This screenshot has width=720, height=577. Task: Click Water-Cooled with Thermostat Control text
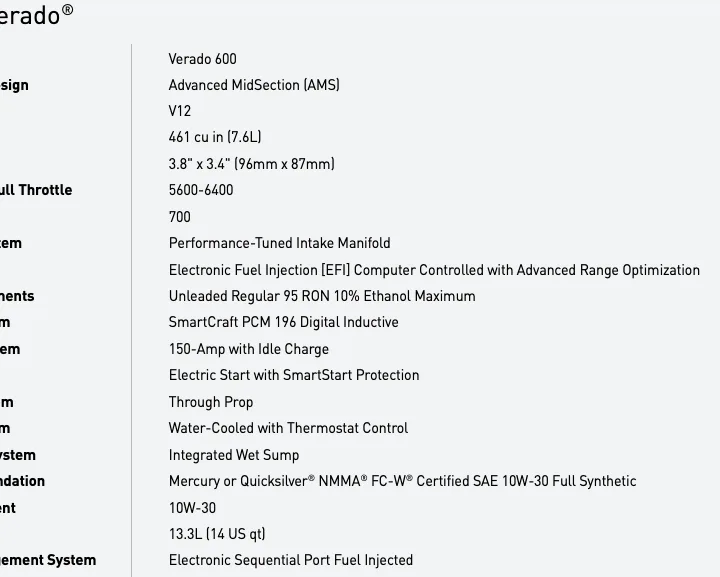click(288, 428)
